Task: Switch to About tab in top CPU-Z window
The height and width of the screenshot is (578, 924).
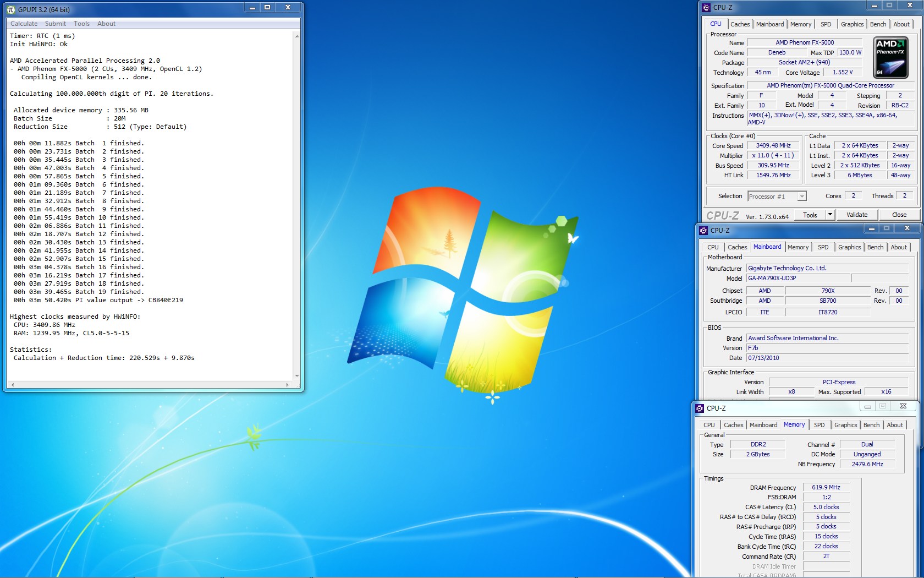Action: [x=901, y=24]
